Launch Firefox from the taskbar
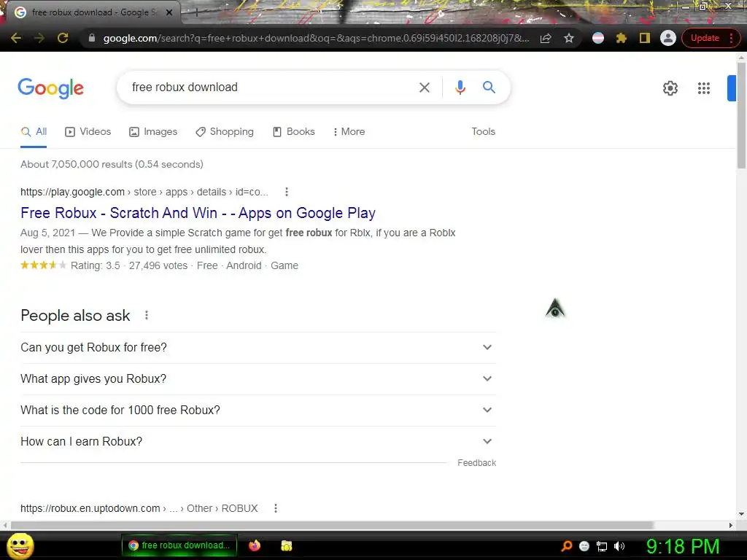 click(255, 545)
